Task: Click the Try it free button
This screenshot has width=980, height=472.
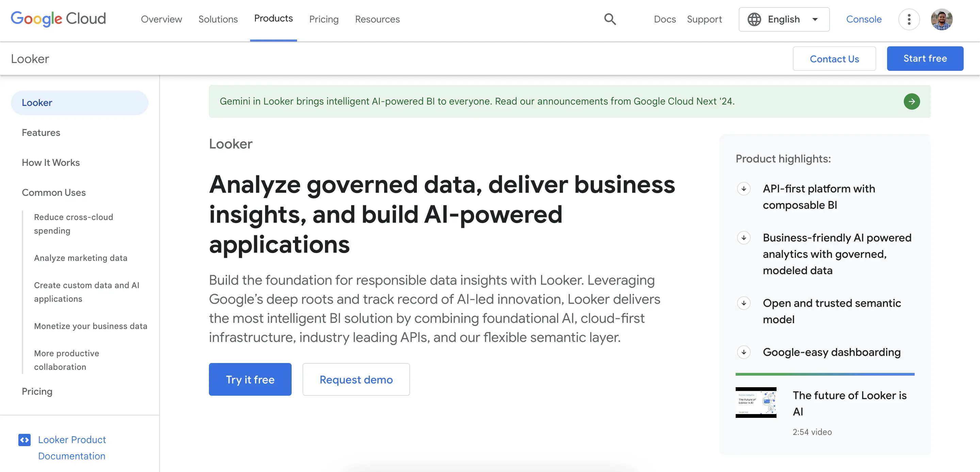Action: (250, 379)
